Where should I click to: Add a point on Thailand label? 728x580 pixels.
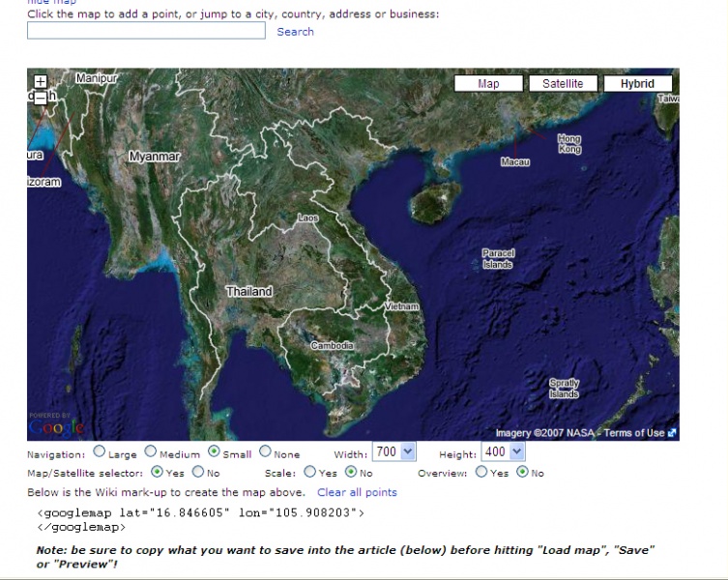click(x=248, y=291)
